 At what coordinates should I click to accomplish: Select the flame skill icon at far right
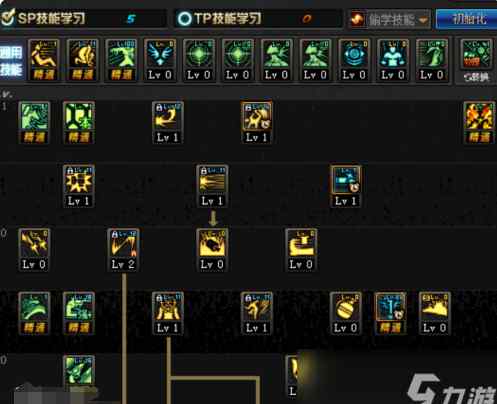479,123
